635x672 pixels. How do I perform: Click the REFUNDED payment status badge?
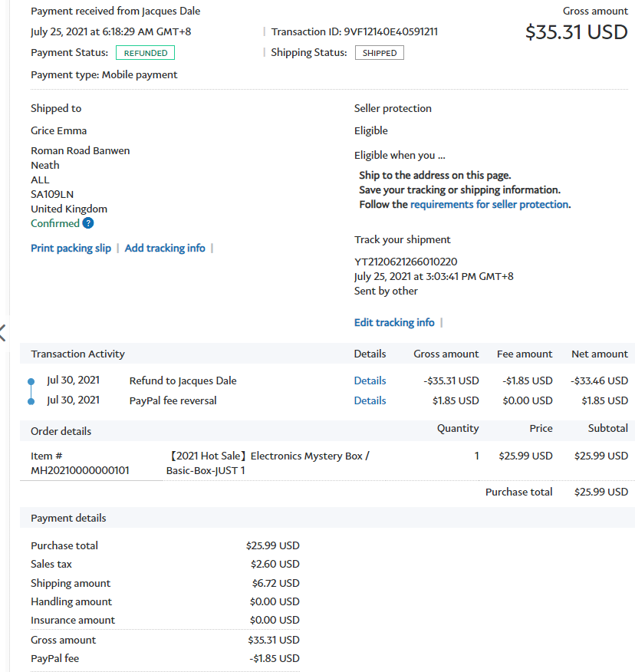point(145,53)
